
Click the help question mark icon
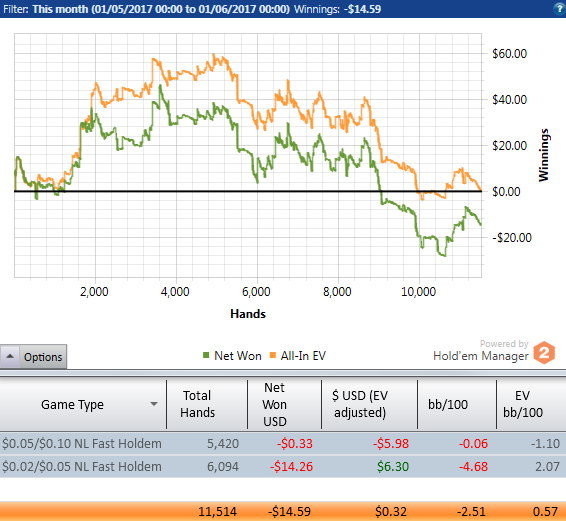coord(560,9)
